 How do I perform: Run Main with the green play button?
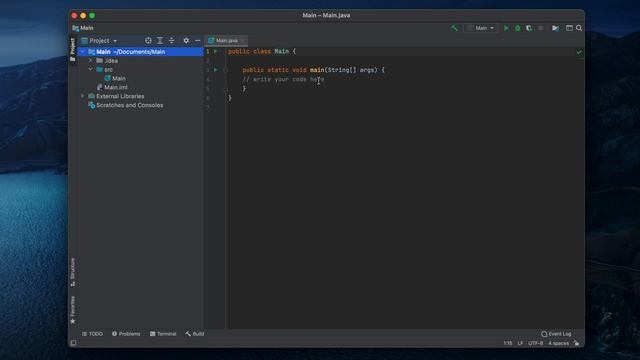(x=506, y=28)
